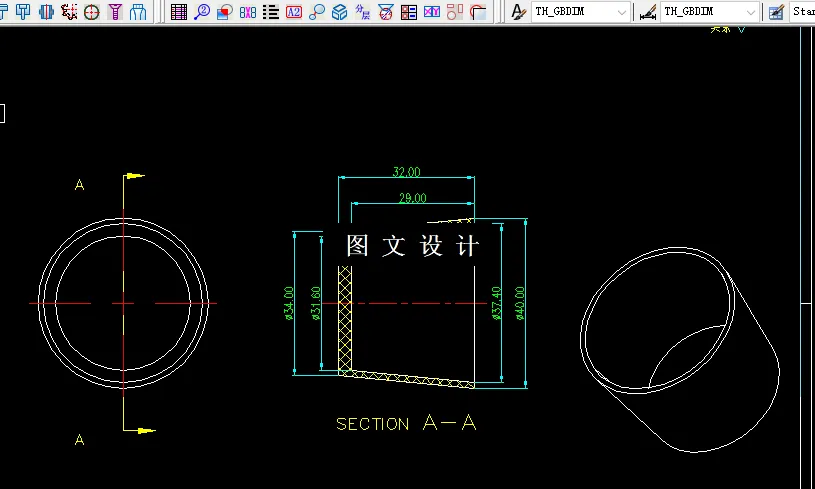Screen dimensions: 815x489
Task: Select the pink shapes arrangement icon
Action: tap(455, 11)
